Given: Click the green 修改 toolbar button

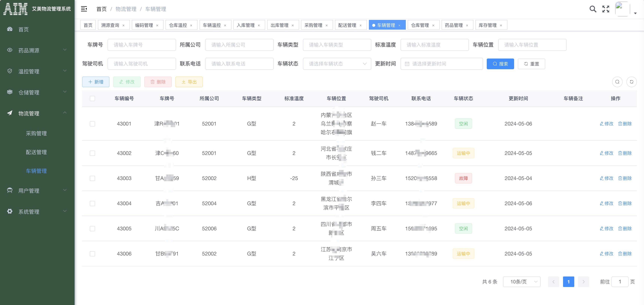Looking at the screenshot, I should click(127, 82).
